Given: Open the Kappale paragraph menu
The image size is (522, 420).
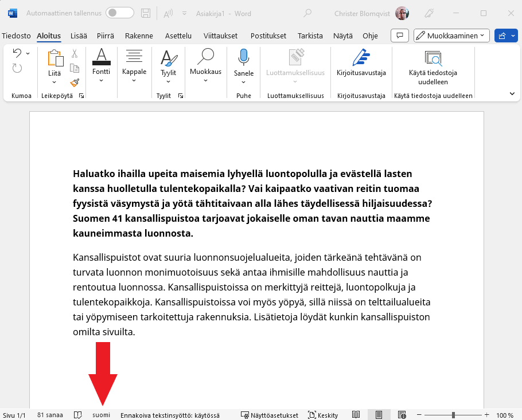Looking at the screenshot, I should coord(134,65).
